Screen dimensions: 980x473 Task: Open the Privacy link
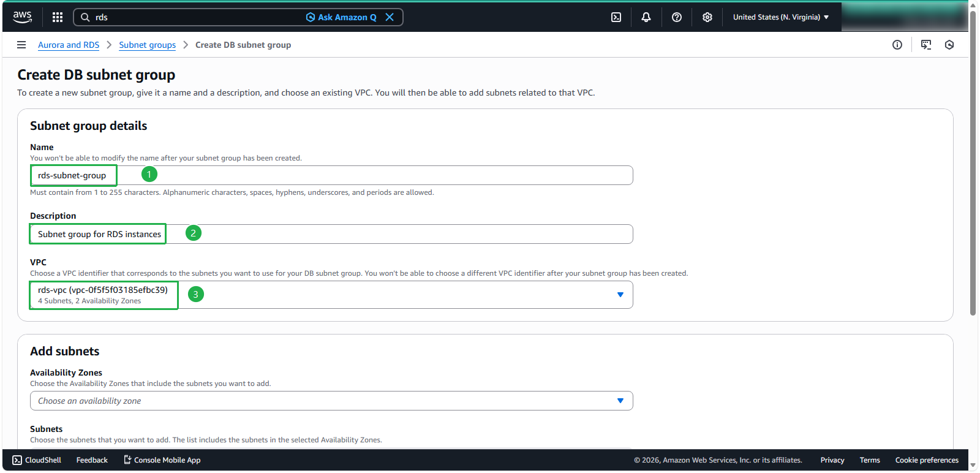click(832, 460)
